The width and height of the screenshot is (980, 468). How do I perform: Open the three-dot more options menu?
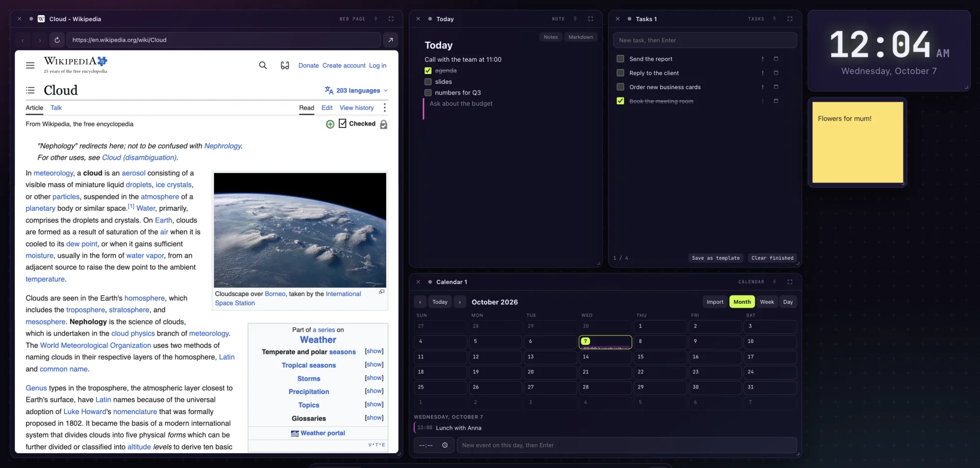click(385, 108)
